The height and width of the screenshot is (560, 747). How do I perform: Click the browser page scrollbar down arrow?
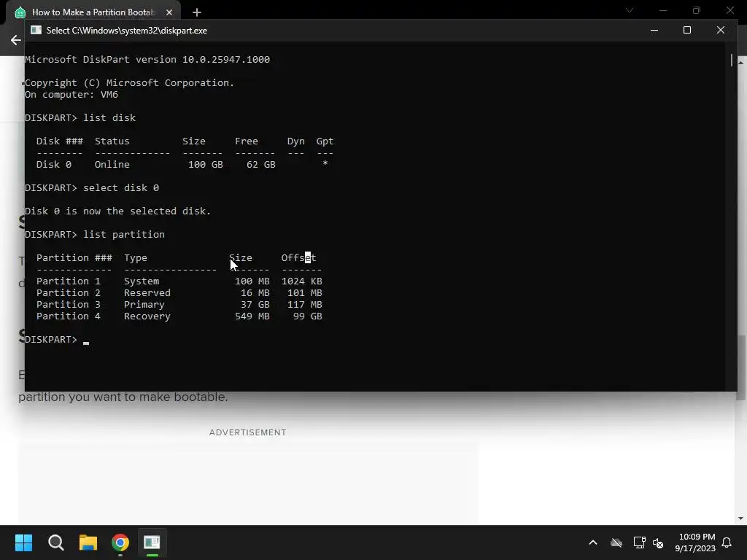(741, 518)
